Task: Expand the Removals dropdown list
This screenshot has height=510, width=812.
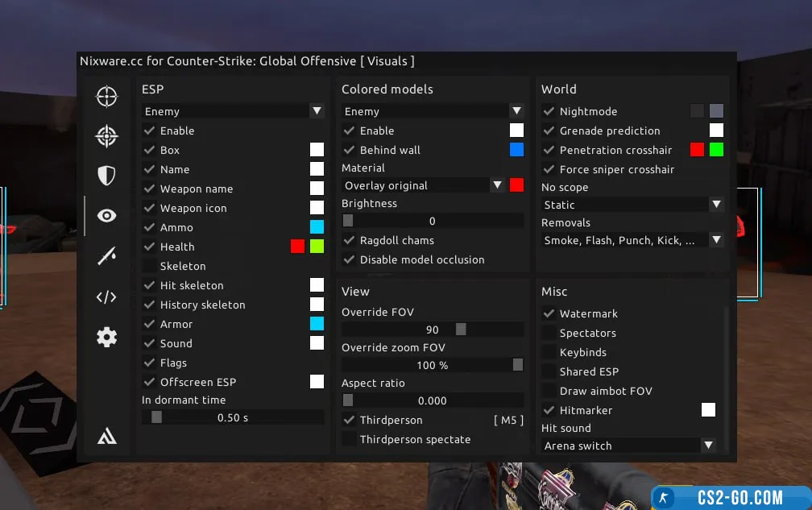Action: (x=632, y=240)
